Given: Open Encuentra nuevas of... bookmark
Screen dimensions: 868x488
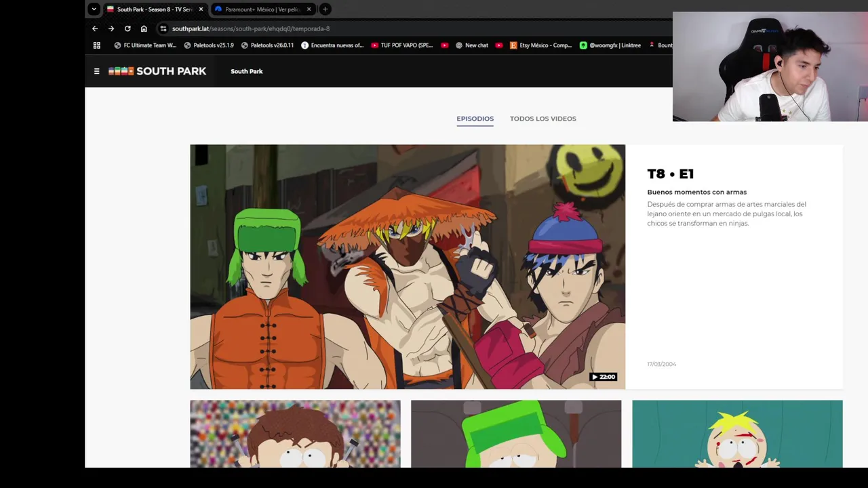Looking at the screenshot, I should click(332, 45).
